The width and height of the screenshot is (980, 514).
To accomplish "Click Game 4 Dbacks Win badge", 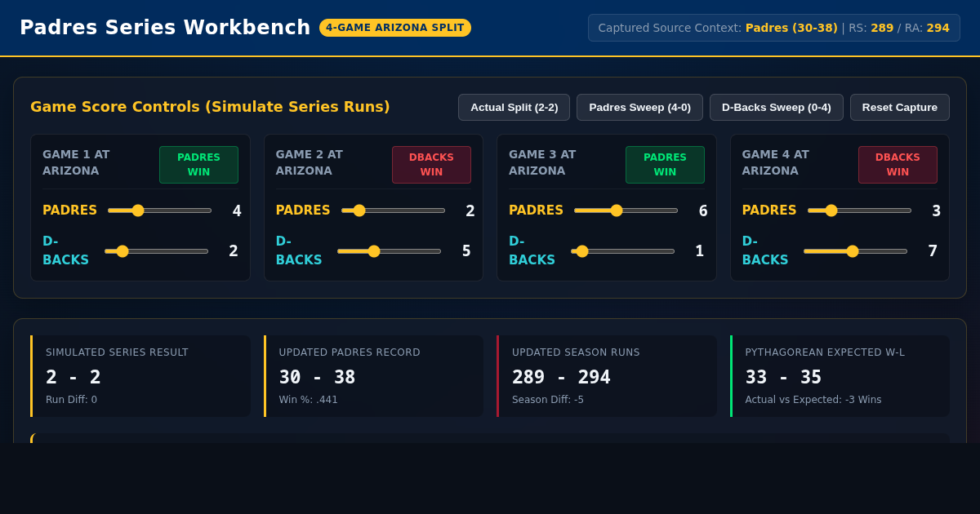I will point(898,165).
